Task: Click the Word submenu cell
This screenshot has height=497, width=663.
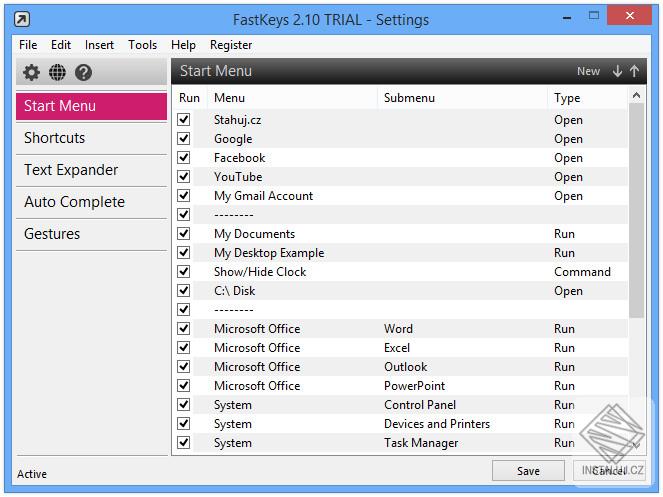Action: [398, 329]
